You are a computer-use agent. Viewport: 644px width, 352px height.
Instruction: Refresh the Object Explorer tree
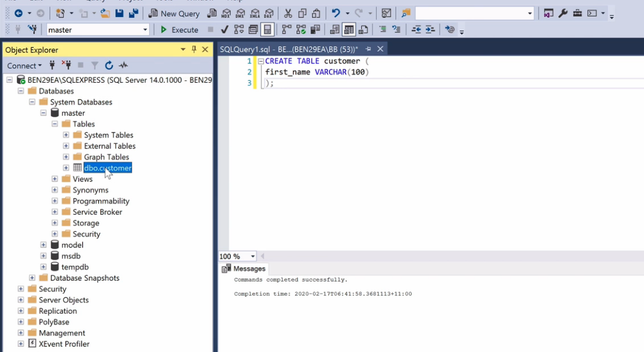[109, 66]
